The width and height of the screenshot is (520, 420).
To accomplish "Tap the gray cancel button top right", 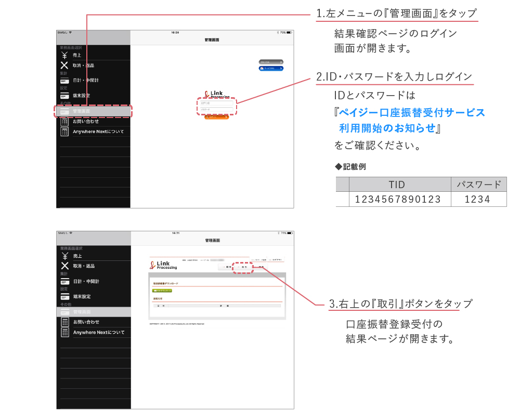I will [x=271, y=62].
